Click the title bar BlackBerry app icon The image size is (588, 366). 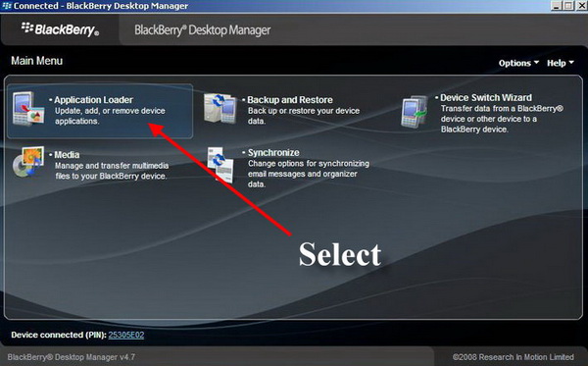pos(7,6)
